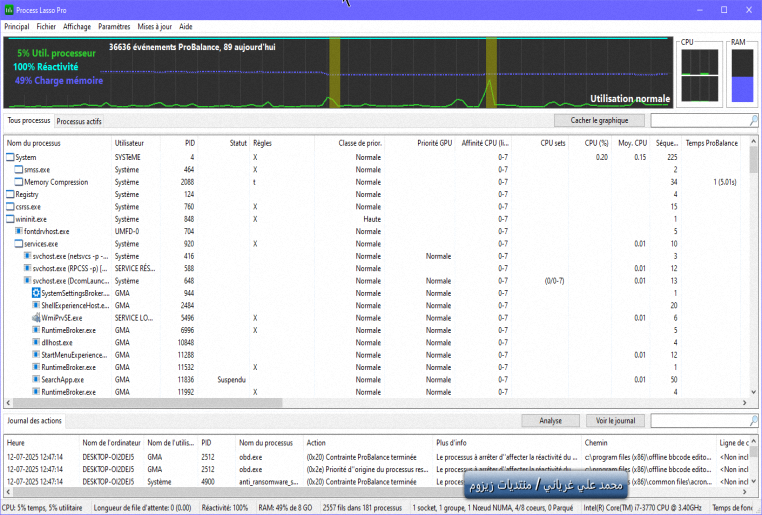Click the '0.20' CPU value for System
The image size is (762, 515).
[602, 157]
